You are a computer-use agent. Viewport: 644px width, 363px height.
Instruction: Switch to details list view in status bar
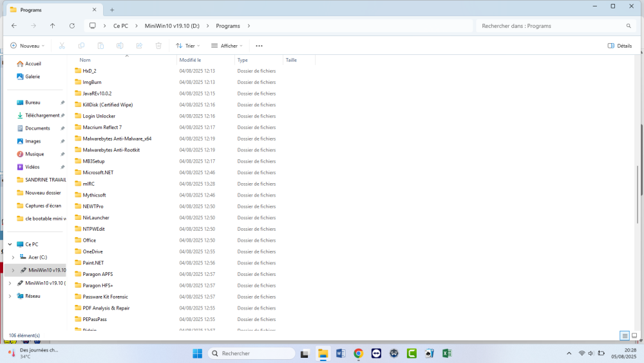(624, 336)
